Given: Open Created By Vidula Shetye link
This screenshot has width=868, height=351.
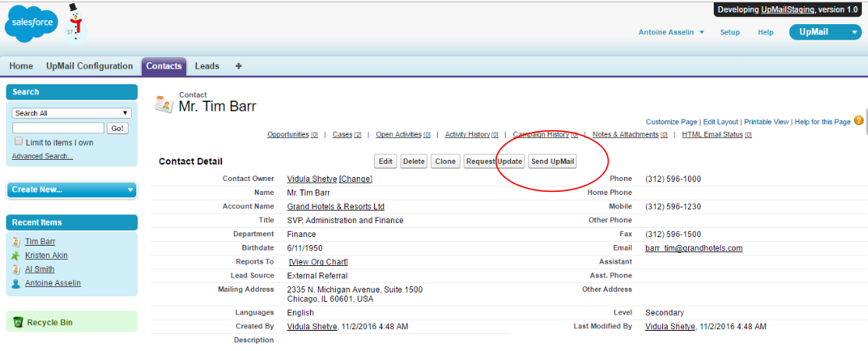Looking at the screenshot, I should tap(312, 327).
